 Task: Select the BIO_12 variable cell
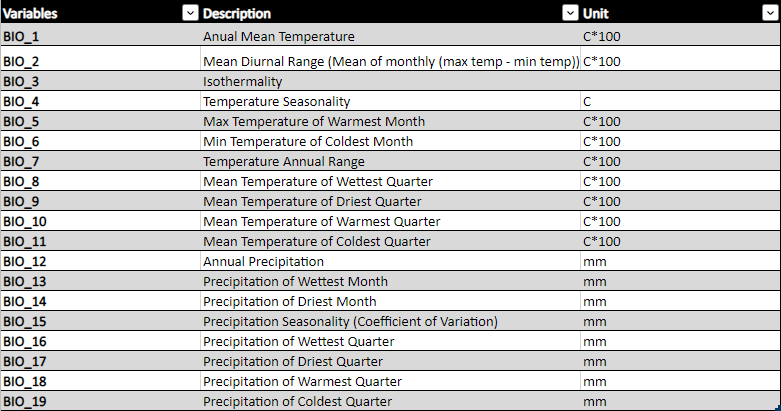(x=100, y=262)
